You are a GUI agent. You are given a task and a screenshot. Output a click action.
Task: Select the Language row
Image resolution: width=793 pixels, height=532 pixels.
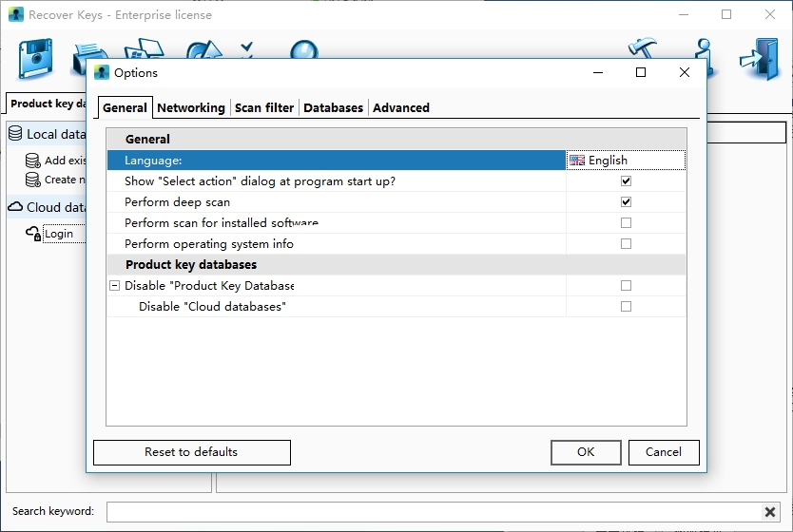[337, 161]
